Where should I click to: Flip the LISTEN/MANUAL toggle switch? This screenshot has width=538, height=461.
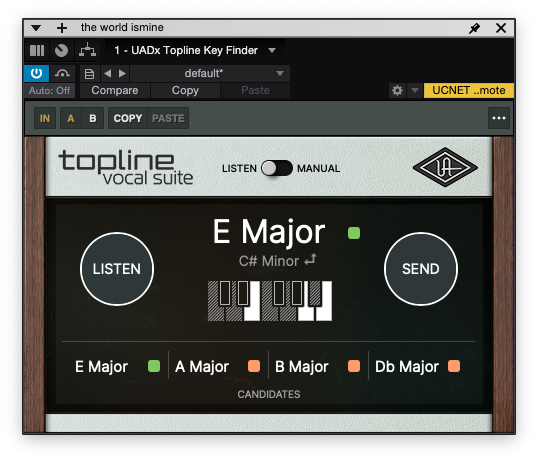(277, 168)
